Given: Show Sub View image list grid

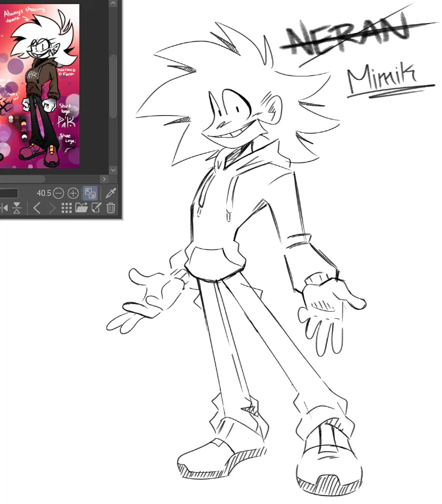Looking at the screenshot, I should 66,208.
